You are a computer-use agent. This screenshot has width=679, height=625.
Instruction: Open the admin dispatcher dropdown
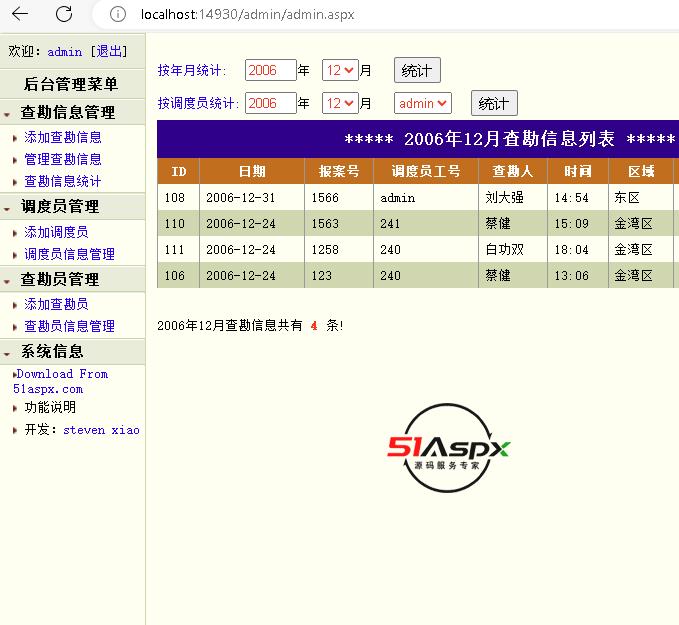pos(422,103)
